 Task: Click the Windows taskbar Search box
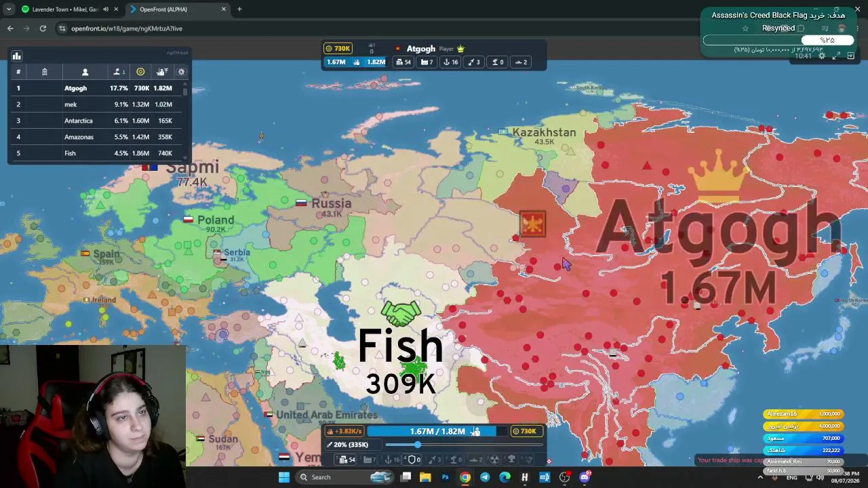(346, 477)
